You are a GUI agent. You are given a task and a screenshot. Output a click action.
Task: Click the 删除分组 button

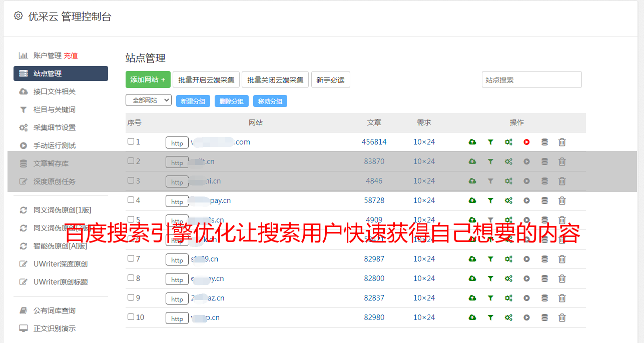tap(232, 101)
